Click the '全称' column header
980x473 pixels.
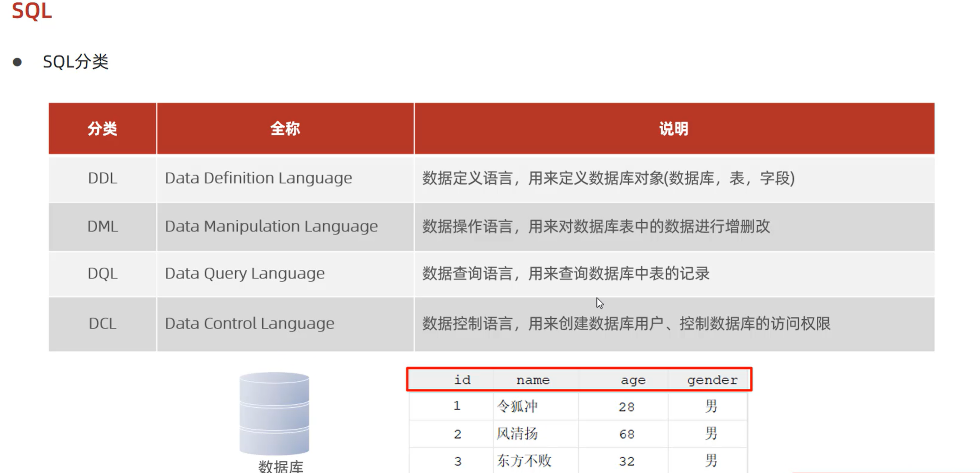285,129
